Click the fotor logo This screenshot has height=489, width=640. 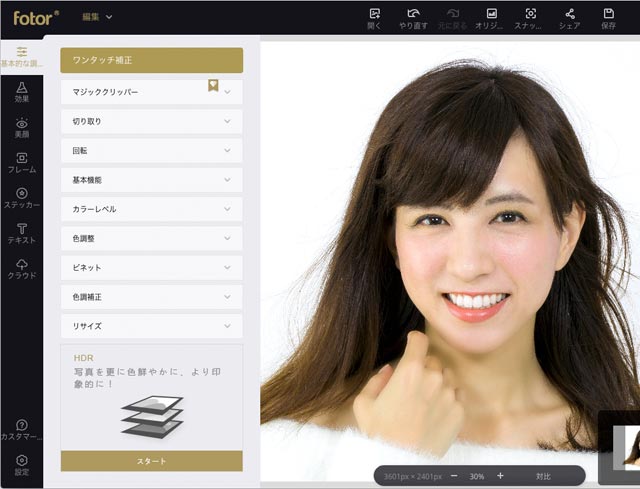point(36,18)
